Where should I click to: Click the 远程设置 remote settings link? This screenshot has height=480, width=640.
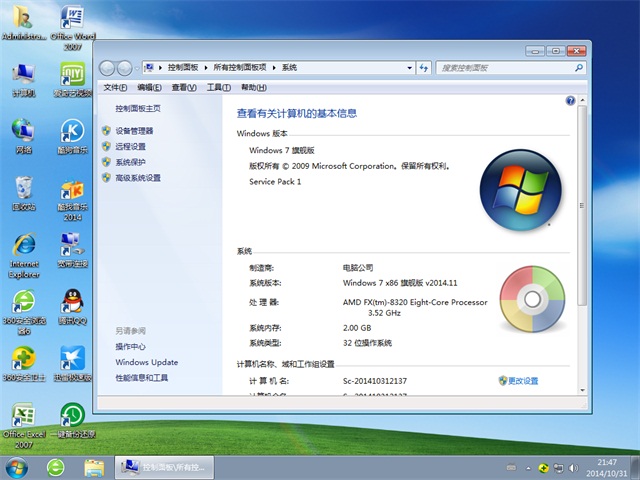coord(130,146)
